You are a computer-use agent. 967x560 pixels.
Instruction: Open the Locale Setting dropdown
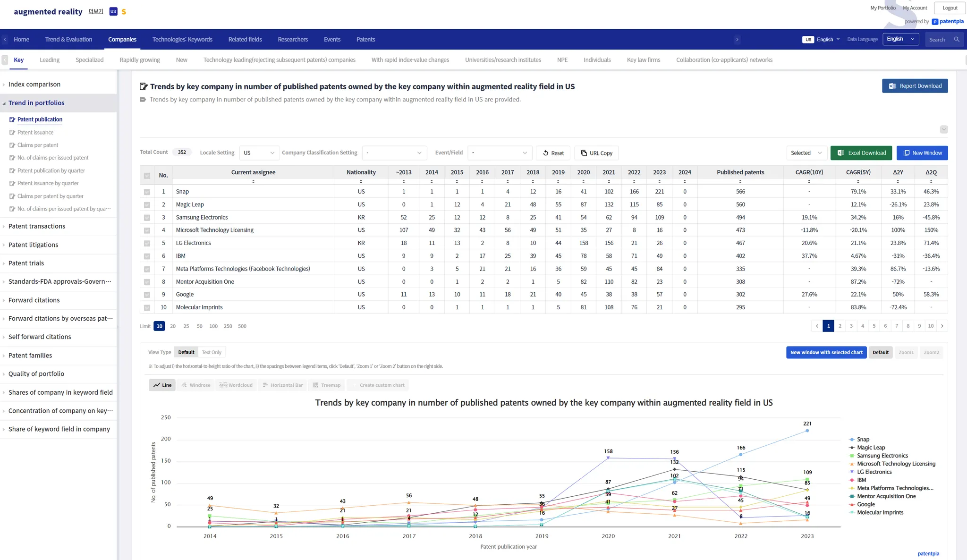[259, 153]
